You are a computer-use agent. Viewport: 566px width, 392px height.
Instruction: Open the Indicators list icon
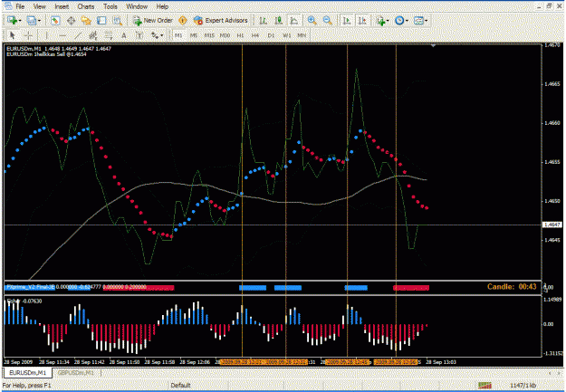[x=381, y=21]
